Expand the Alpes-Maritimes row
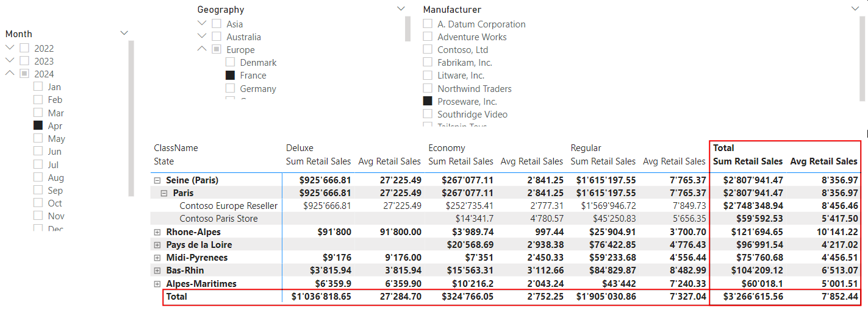 [157, 284]
